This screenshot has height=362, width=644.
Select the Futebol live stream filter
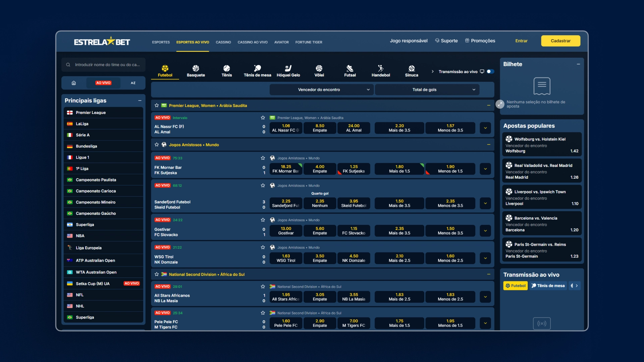[x=516, y=286]
